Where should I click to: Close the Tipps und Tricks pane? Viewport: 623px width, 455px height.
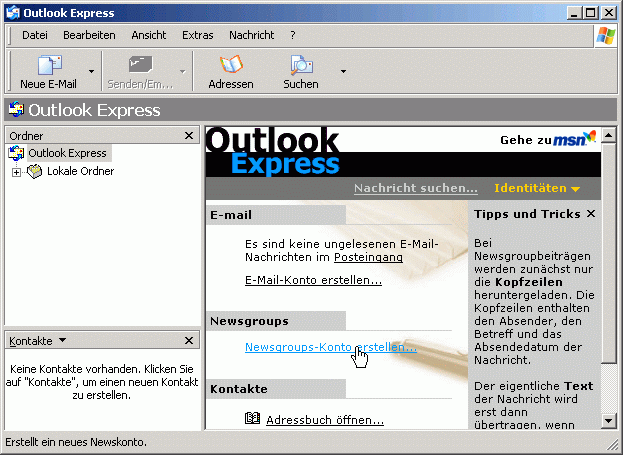(x=591, y=214)
